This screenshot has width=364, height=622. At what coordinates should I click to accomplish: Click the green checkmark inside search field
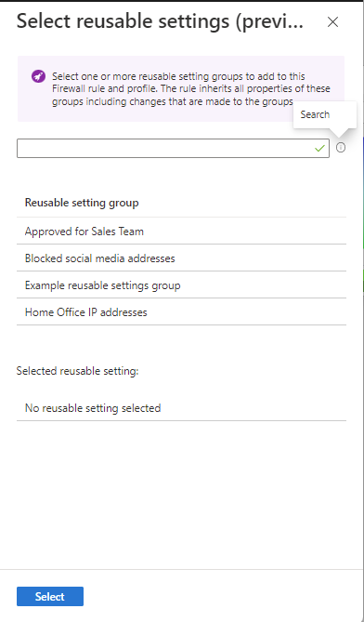tap(319, 149)
